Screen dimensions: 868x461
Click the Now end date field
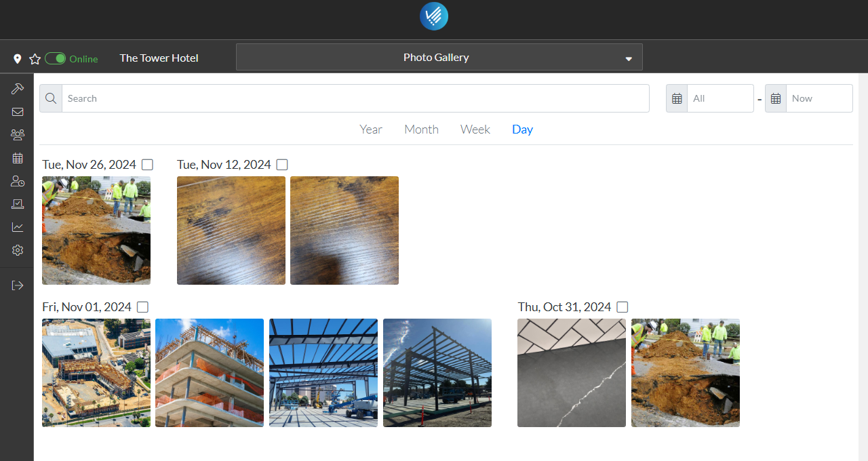(819, 98)
